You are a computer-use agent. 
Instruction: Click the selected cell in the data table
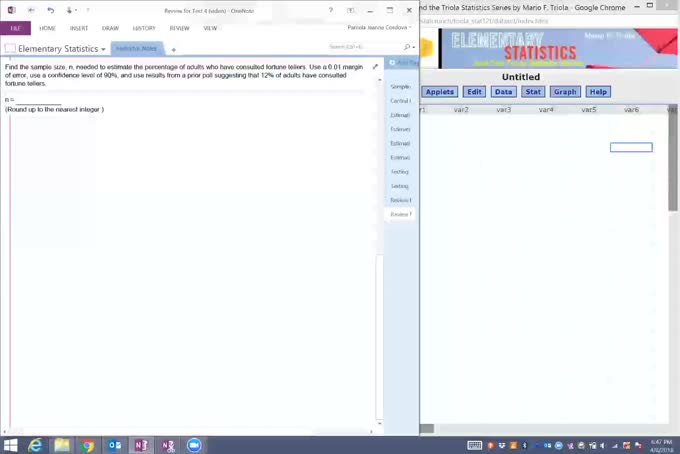pos(631,147)
